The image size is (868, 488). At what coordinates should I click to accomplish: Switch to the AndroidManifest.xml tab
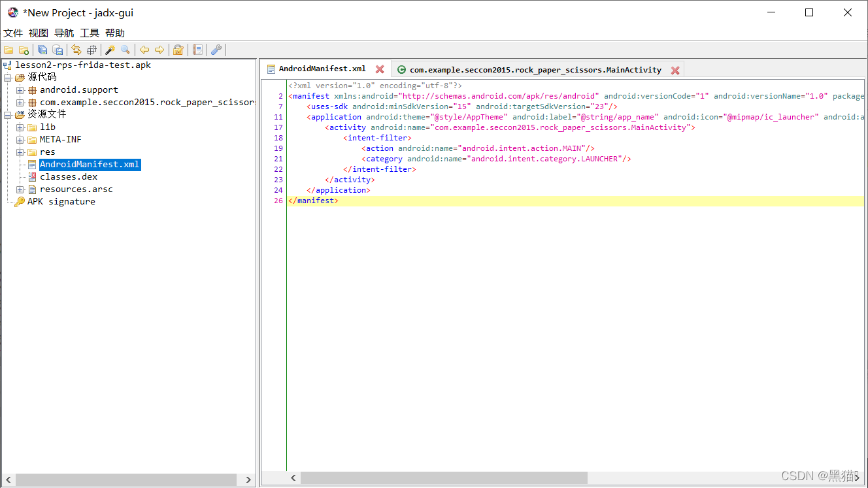point(322,69)
